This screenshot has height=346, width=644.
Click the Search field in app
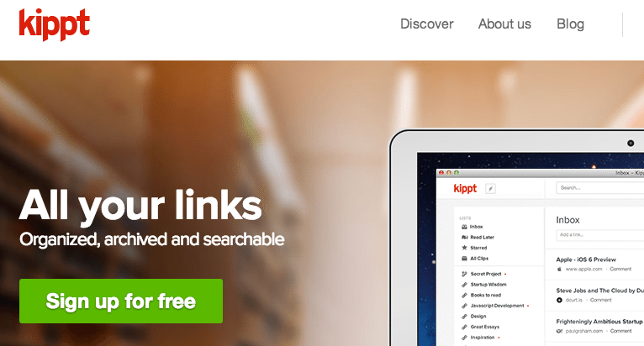[x=600, y=188]
